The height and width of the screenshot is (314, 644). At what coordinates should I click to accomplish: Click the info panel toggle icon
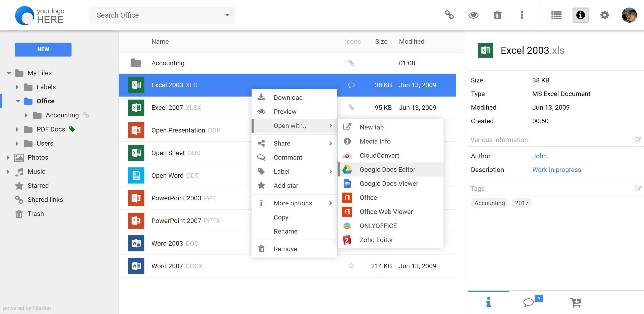point(580,15)
